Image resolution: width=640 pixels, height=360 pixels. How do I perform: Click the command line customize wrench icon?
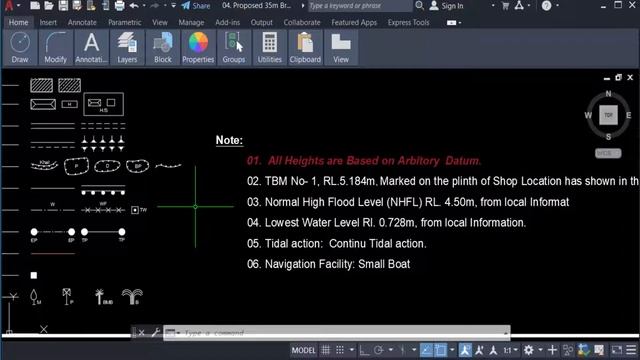tap(155, 333)
